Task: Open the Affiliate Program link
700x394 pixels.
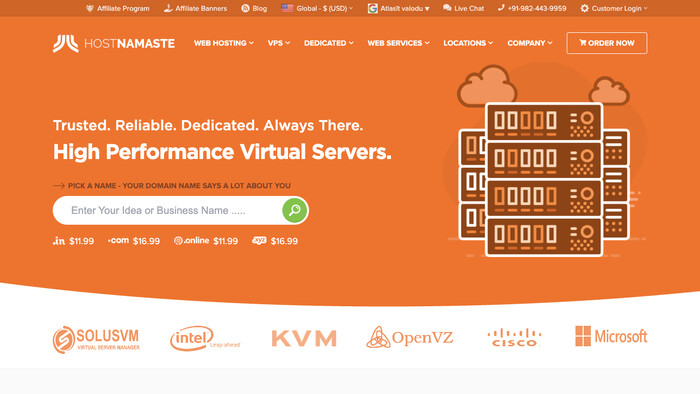Action: click(118, 8)
